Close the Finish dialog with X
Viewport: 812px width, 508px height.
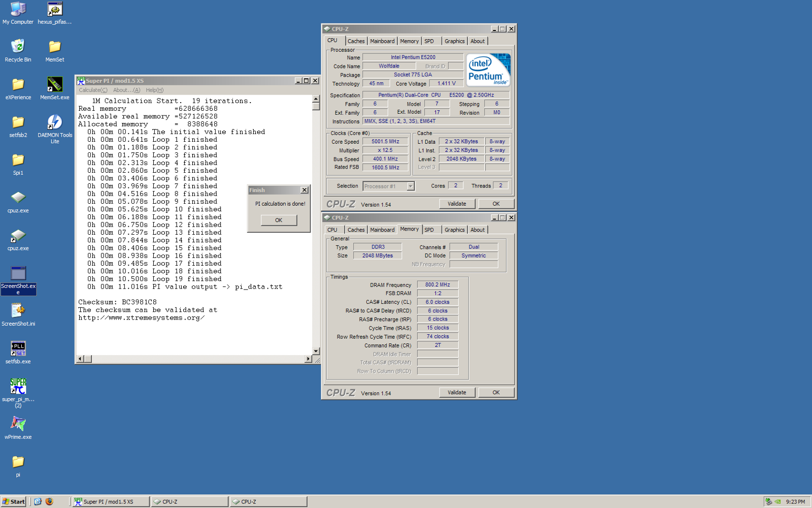(x=304, y=190)
